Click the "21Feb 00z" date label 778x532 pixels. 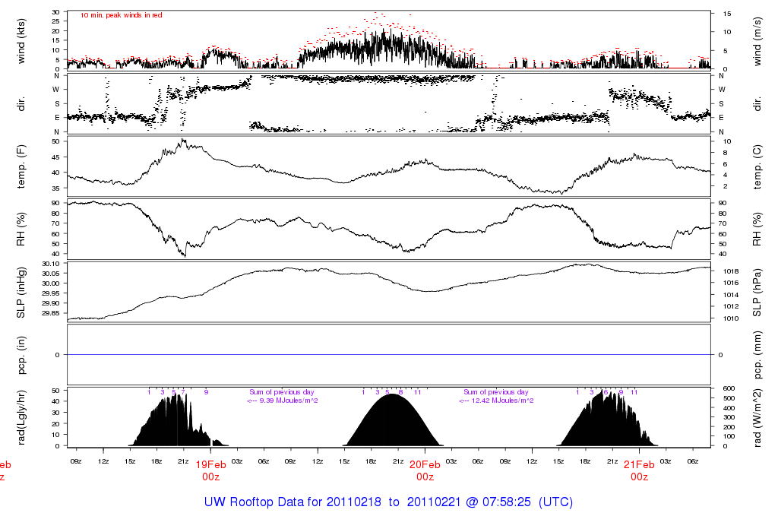(x=639, y=470)
